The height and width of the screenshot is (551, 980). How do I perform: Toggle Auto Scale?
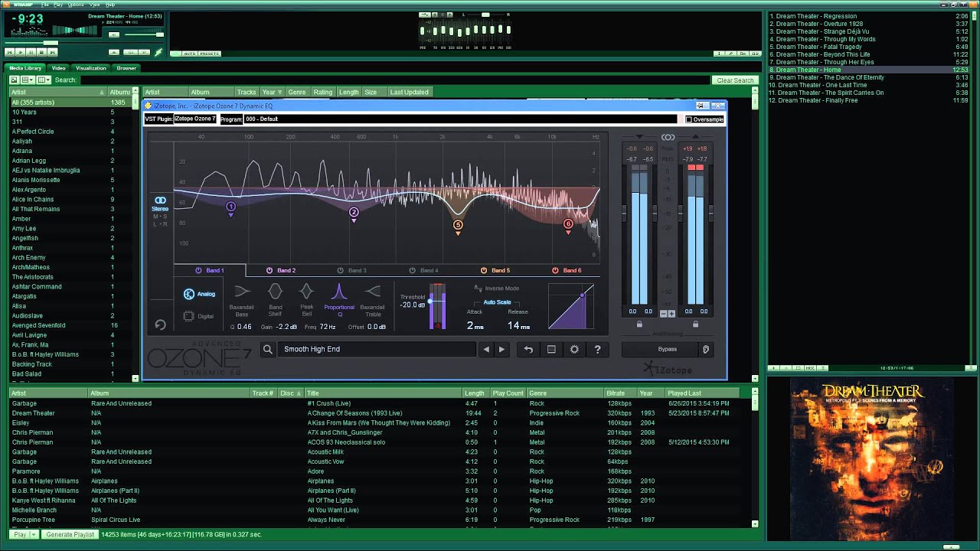497,302
